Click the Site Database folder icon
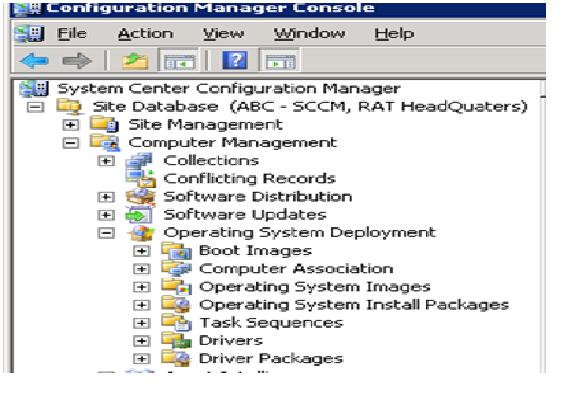The image size is (582, 403). (70, 107)
